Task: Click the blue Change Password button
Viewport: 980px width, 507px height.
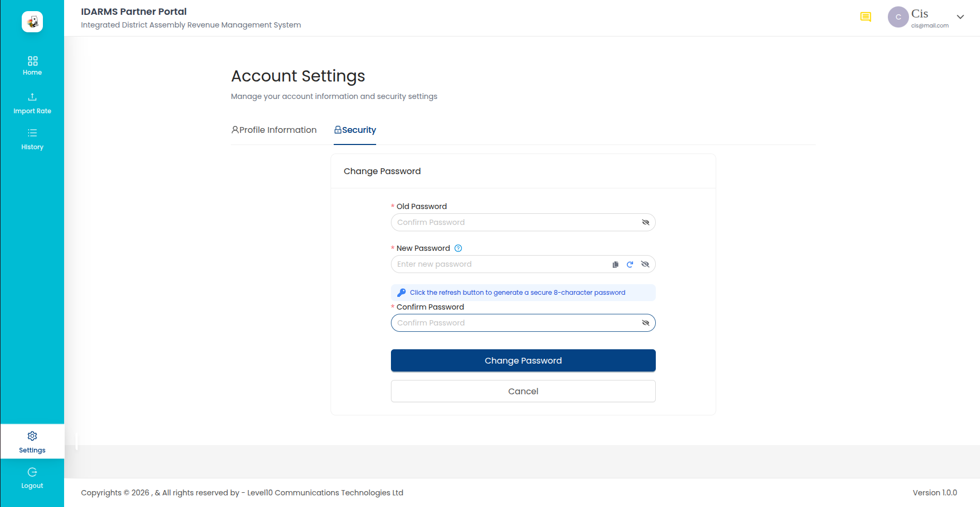Action: click(x=523, y=360)
